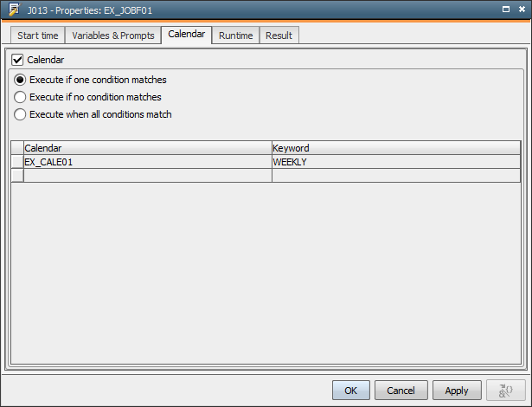
Task: Click the variables icon button beside Apply
Action: tap(505, 391)
